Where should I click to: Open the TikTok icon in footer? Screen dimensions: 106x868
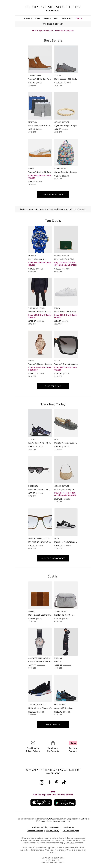coord(64,782)
